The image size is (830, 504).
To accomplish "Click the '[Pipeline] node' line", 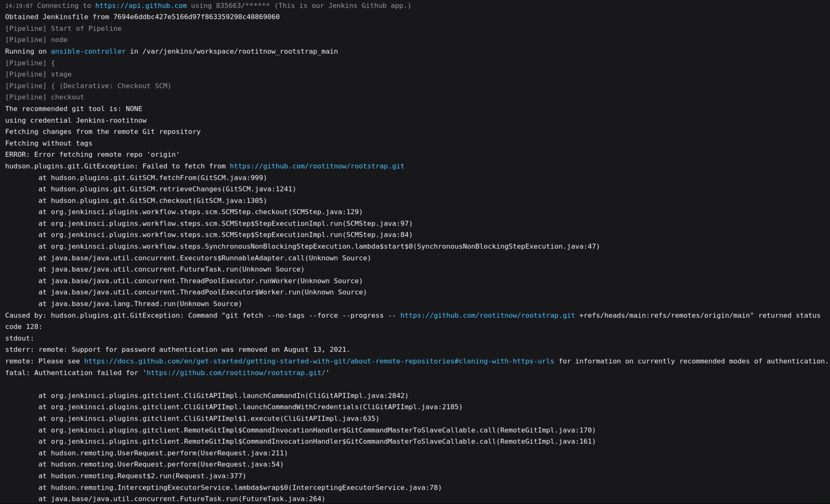I will tap(36, 40).
